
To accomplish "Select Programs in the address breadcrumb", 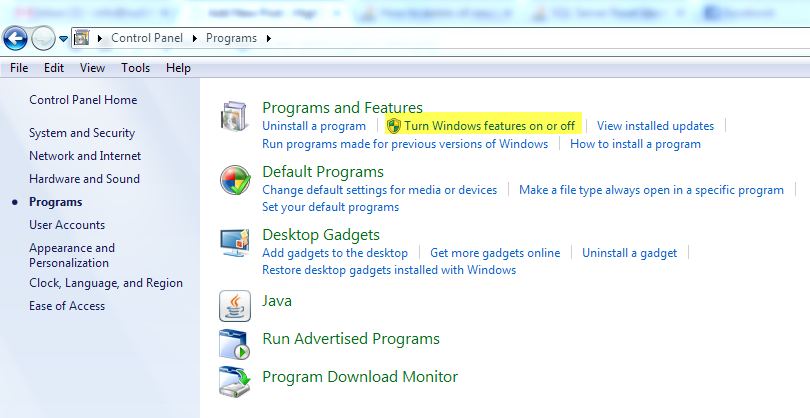I will [231, 38].
